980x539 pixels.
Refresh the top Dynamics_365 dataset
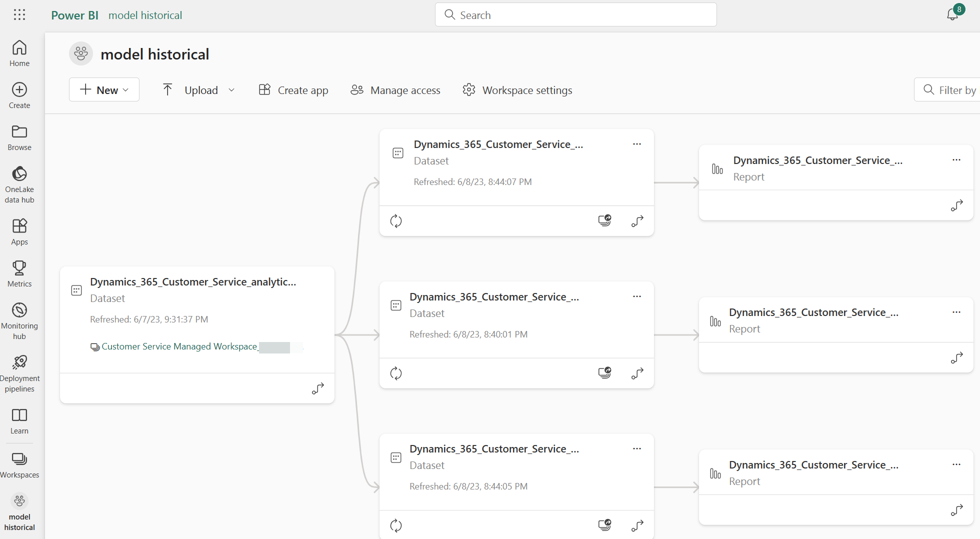pos(396,220)
